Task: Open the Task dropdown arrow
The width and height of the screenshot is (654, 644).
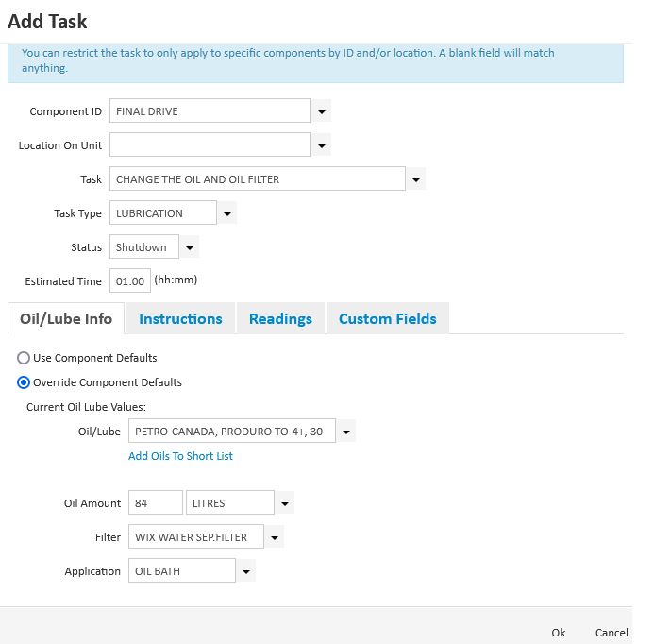Action: [416, 179]
